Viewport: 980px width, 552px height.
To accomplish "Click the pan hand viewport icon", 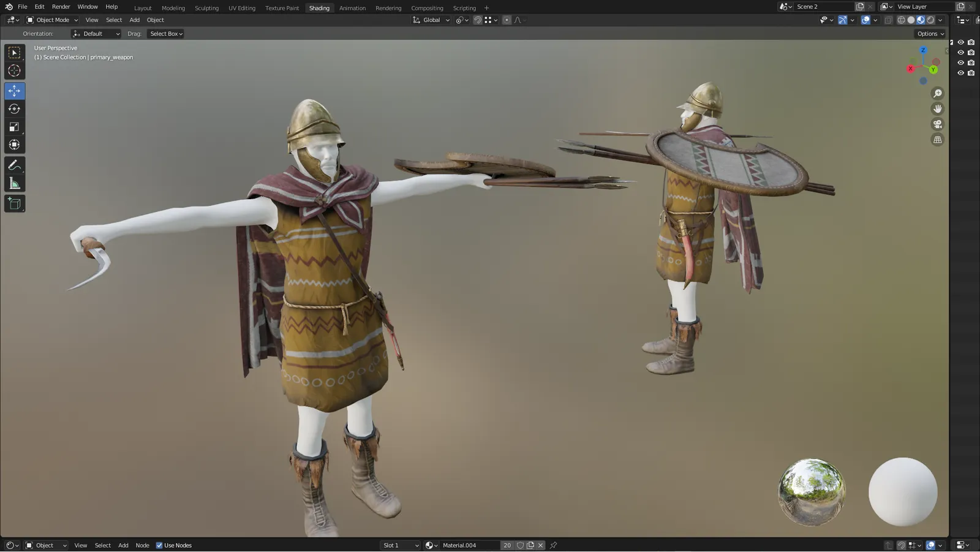I will (x=937, y=109).
